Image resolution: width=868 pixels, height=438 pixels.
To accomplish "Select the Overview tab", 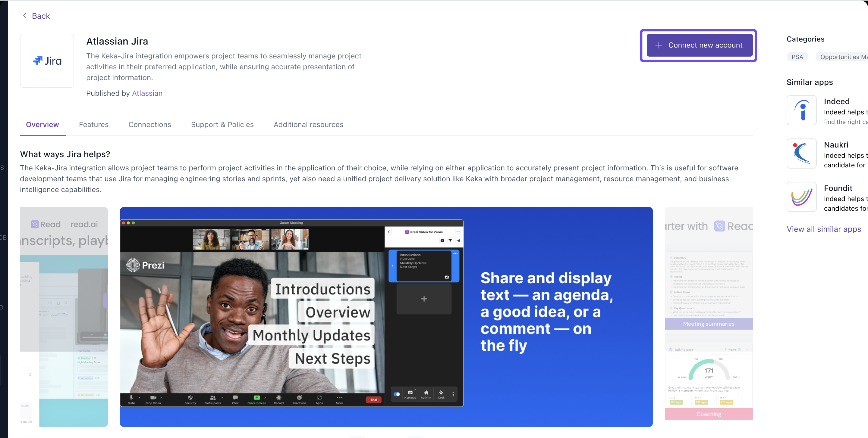I will pyautogui.click(x=42, y=125).
